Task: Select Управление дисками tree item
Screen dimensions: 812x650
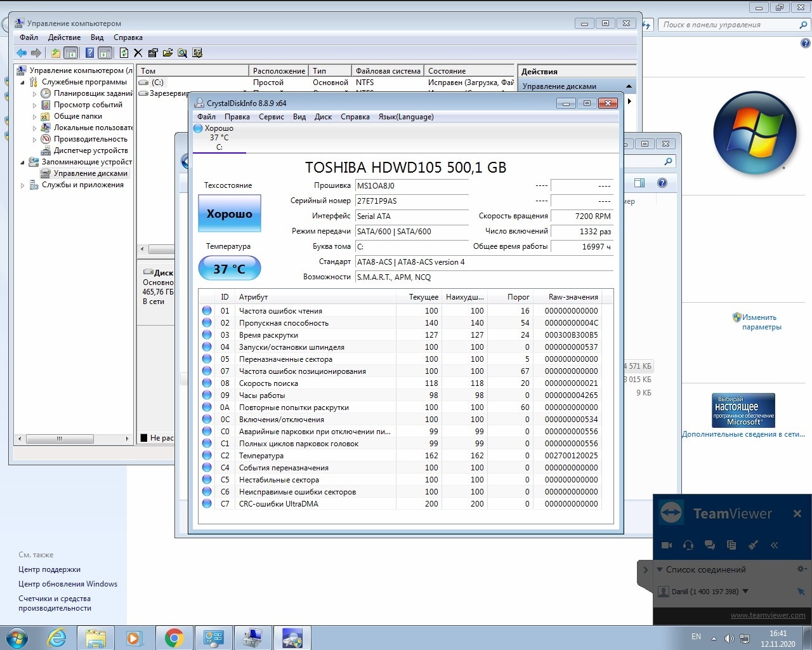Action: point(90,173)
